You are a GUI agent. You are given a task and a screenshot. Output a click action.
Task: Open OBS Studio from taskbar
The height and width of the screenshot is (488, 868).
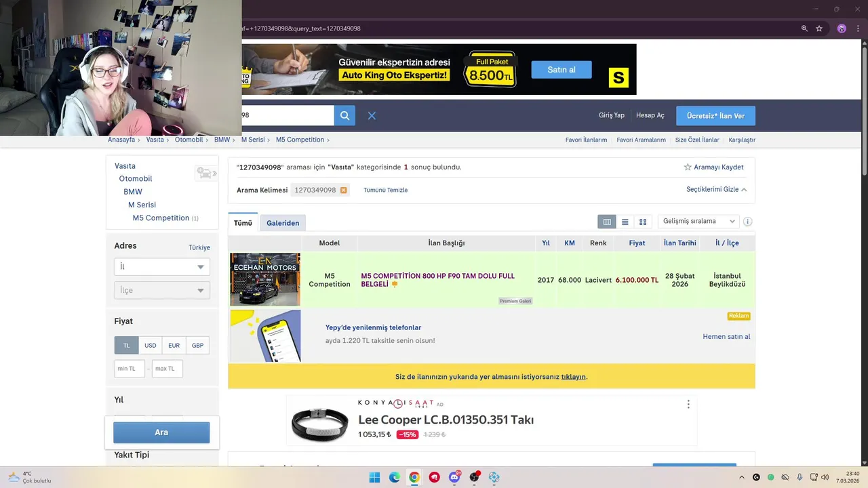(x=474, y=477)
